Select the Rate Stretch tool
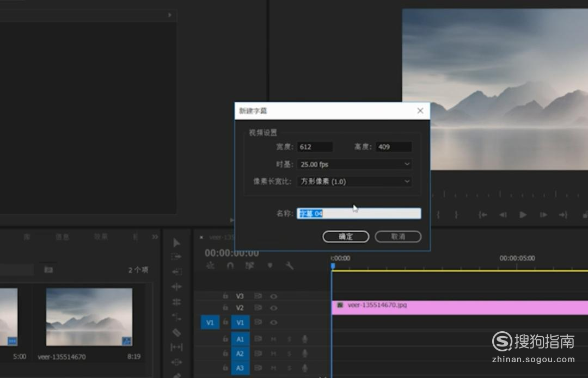This screenshot has width=588, height=378. coord(176,317)
